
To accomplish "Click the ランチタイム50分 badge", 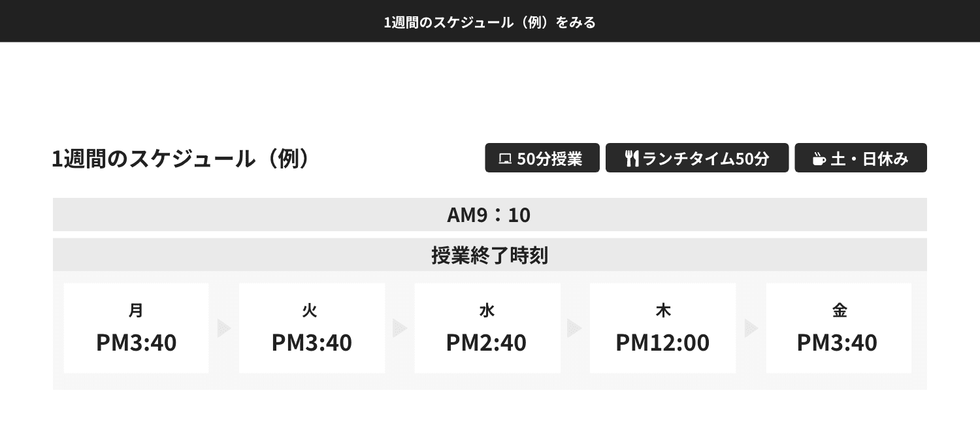I will coord(697,158).
